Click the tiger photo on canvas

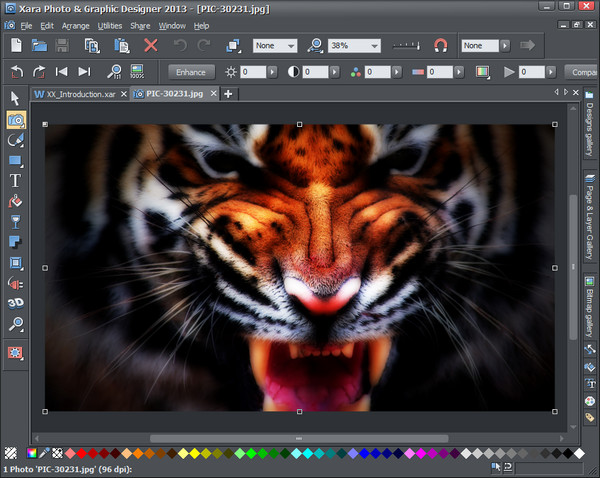point(300,268)
